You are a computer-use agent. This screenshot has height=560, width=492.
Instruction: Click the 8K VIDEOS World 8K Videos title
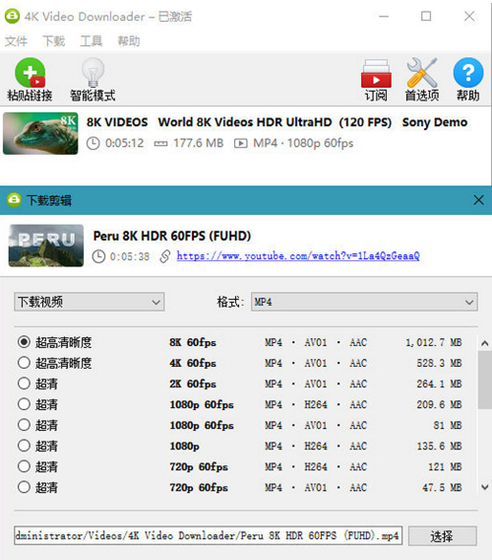pos(277,122)
